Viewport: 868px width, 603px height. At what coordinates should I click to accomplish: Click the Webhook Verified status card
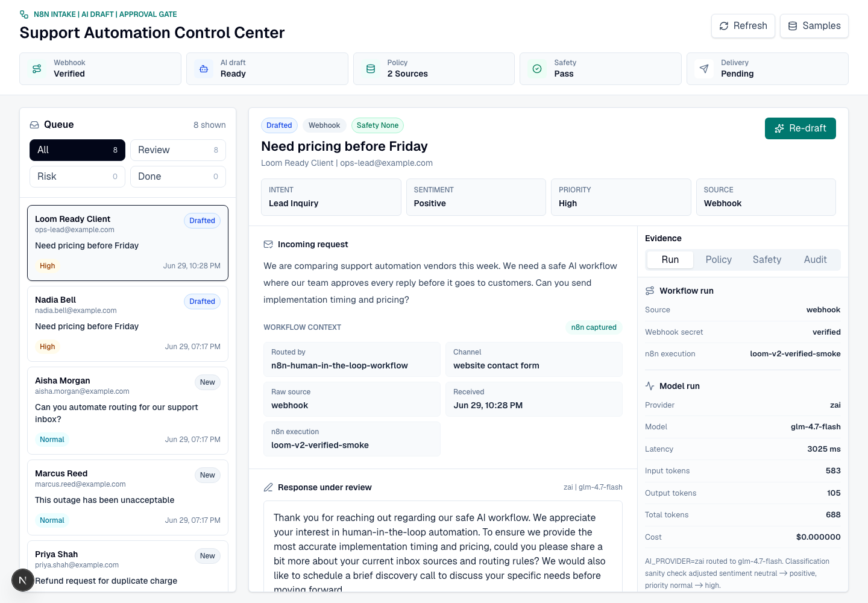coord(100,69)
